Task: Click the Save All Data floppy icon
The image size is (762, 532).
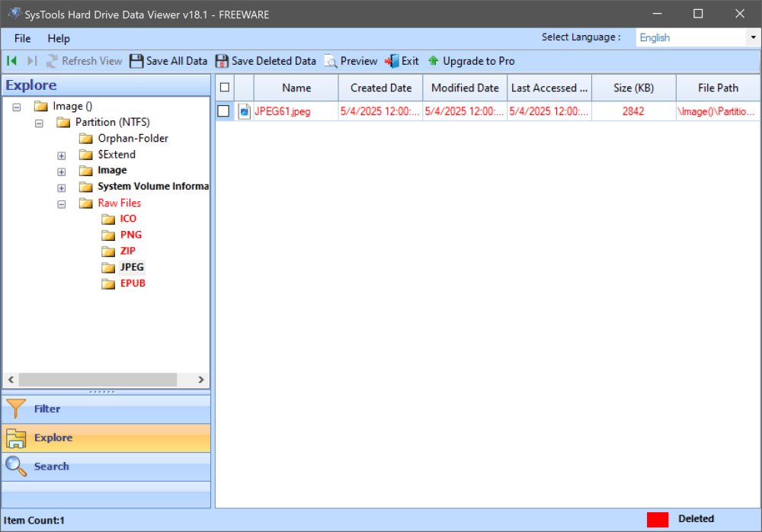Action: [136, 61]
